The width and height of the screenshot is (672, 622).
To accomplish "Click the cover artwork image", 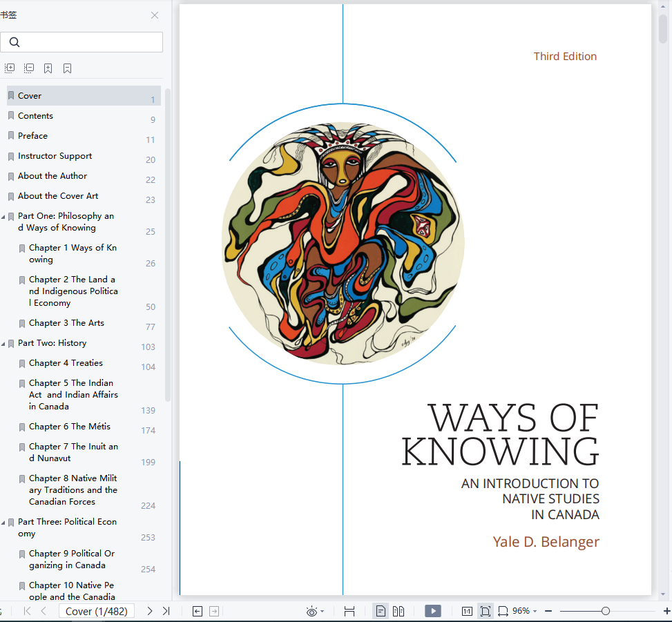I will [343, 243].
